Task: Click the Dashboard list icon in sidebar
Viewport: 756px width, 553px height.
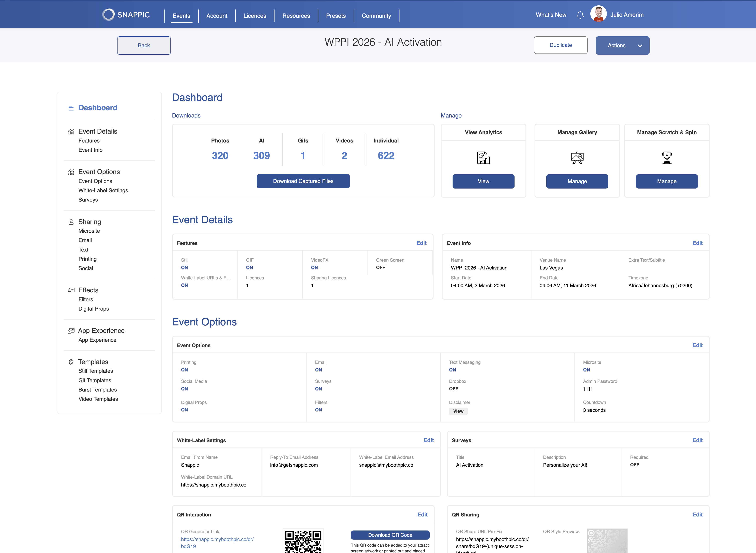Action: (71, 108)
